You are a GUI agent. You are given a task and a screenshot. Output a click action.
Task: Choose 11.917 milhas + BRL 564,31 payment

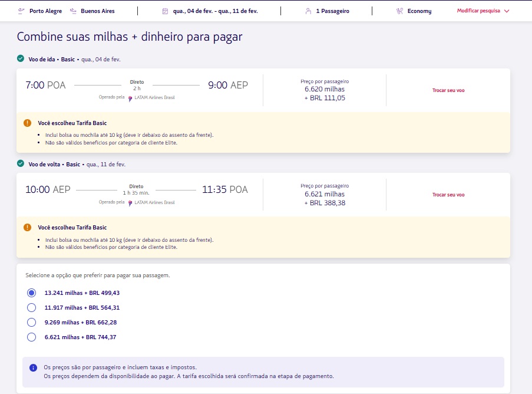click(32, 307)
